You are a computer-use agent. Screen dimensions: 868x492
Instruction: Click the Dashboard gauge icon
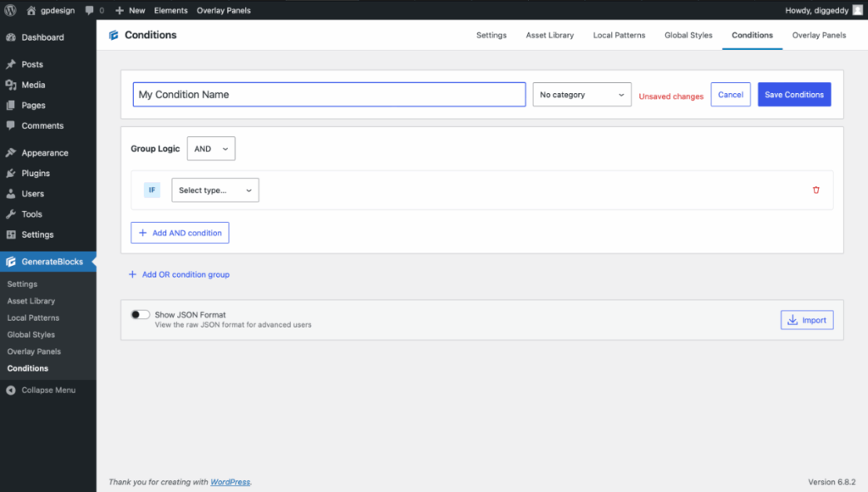[10, 37]
